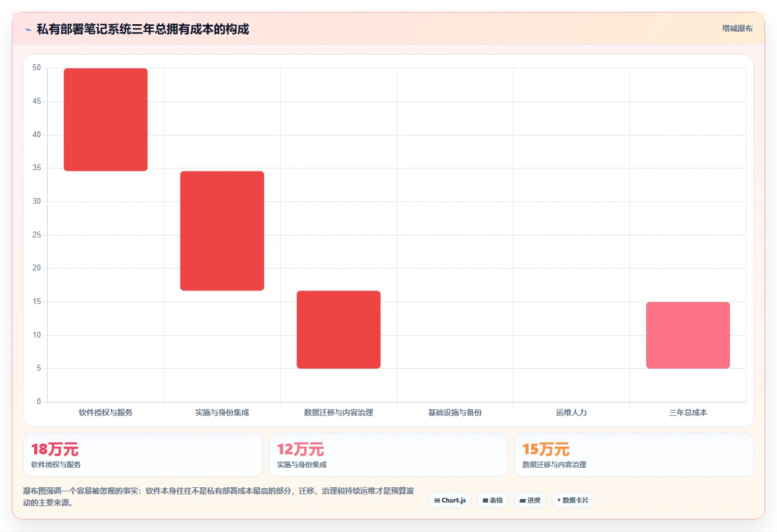Click the 18万元 value text
This screenshot has width=777, height=532.
click(x=55, y=450)
